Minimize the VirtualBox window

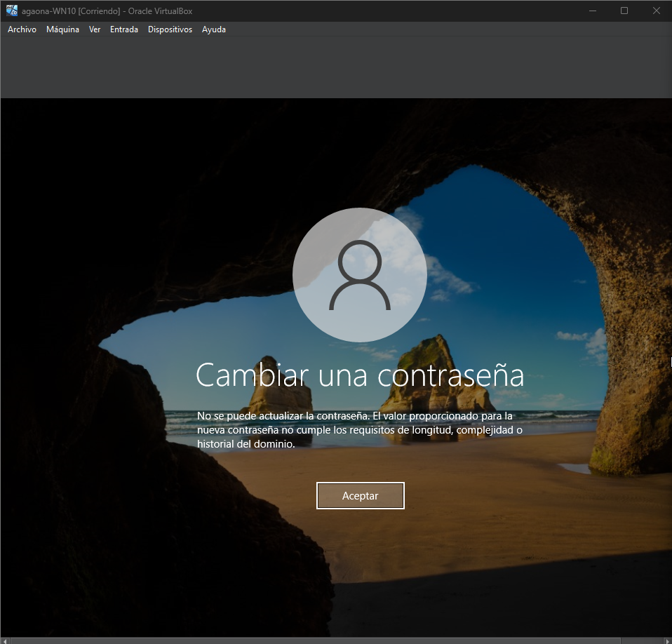pos(592,11)
